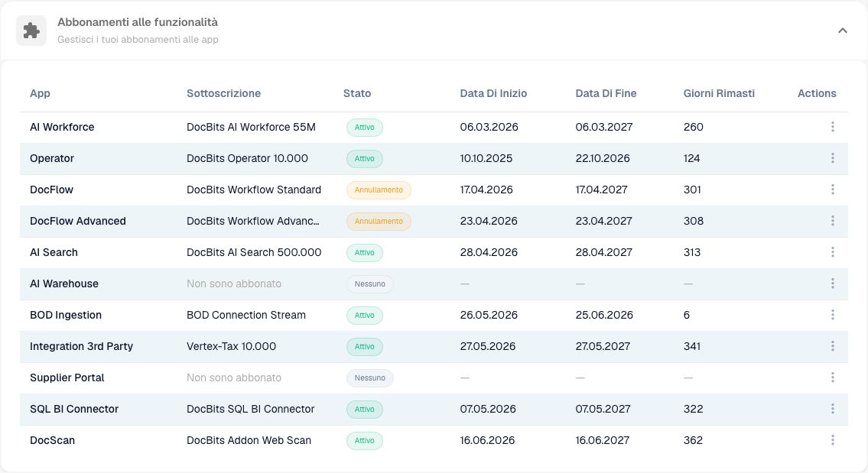Select the AI Warehouse app name
Viewport: 868px width, 473px height.
click(x=64, y=283)
